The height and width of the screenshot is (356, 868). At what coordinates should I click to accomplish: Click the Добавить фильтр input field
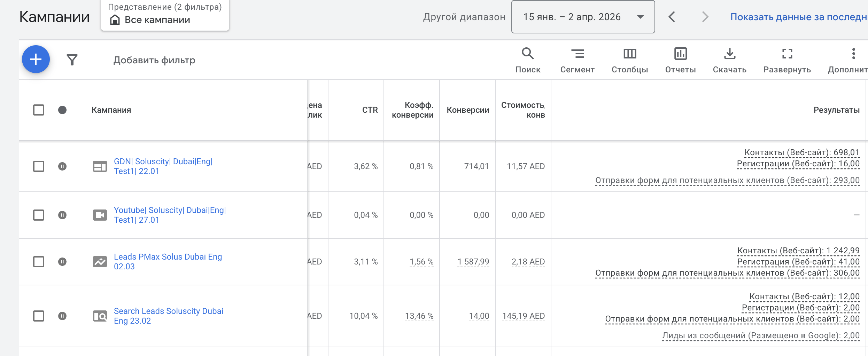(154, 60)
